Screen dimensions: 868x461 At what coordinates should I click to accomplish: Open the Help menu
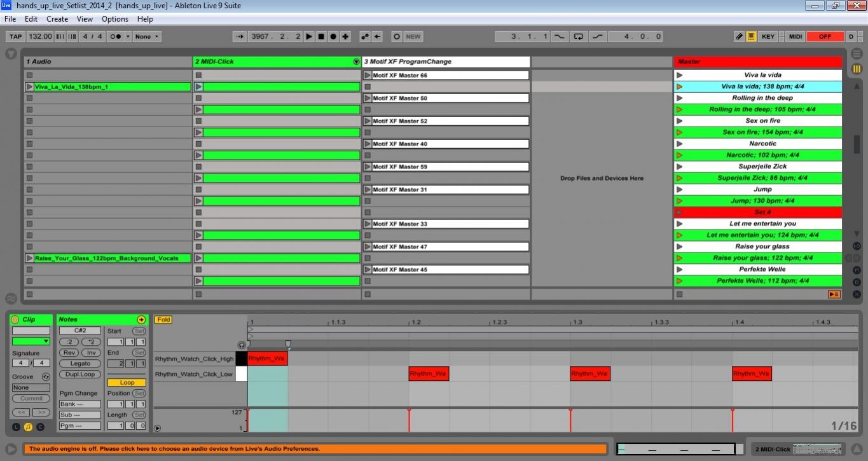(145, 19)
